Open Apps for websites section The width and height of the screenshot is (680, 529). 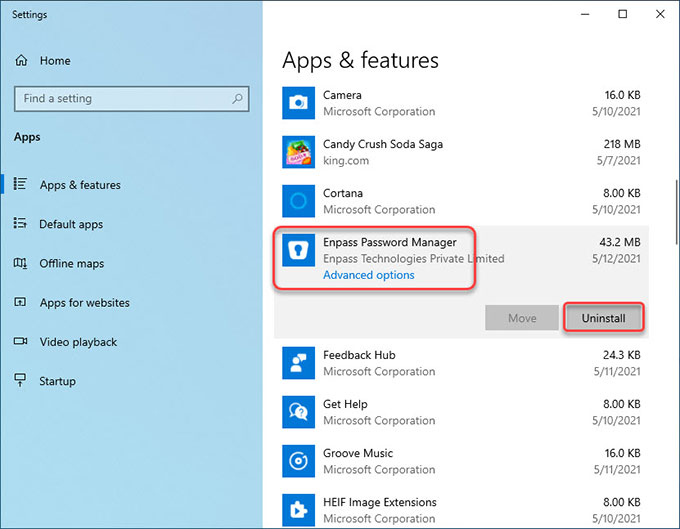85,303
